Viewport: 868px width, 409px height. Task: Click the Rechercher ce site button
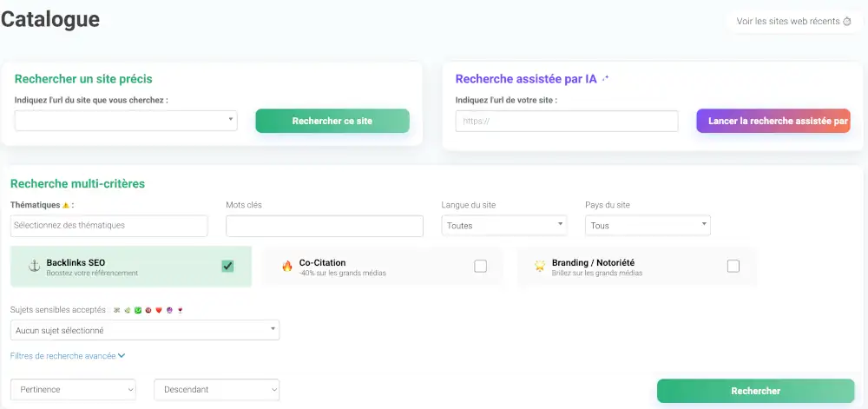point(332,121)
